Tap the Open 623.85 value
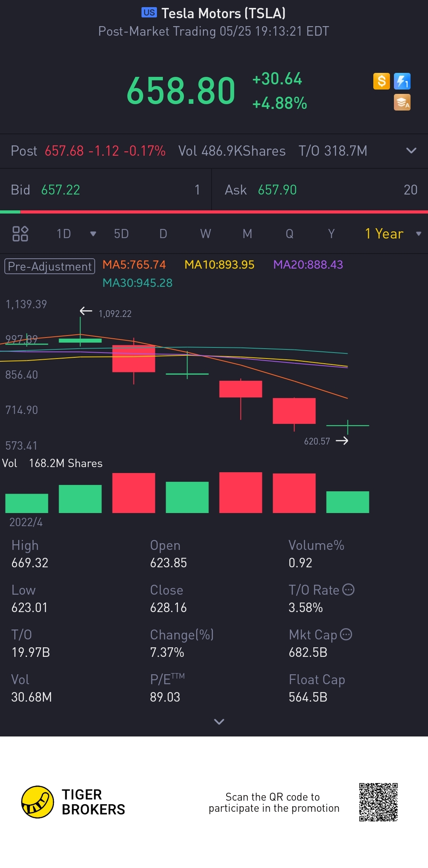The width and height of the screenshot is (428, 868). pyautogui.click(x=168, y=563)
